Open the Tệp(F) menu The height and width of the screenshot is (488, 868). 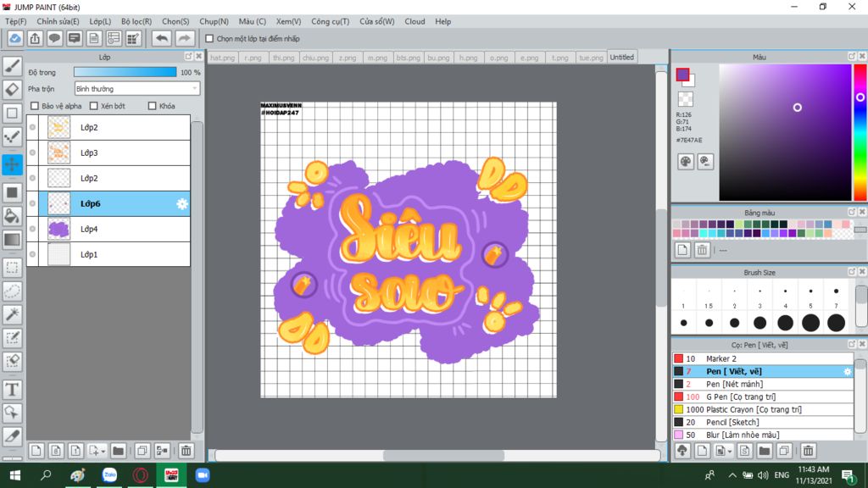tap(15, 21)
